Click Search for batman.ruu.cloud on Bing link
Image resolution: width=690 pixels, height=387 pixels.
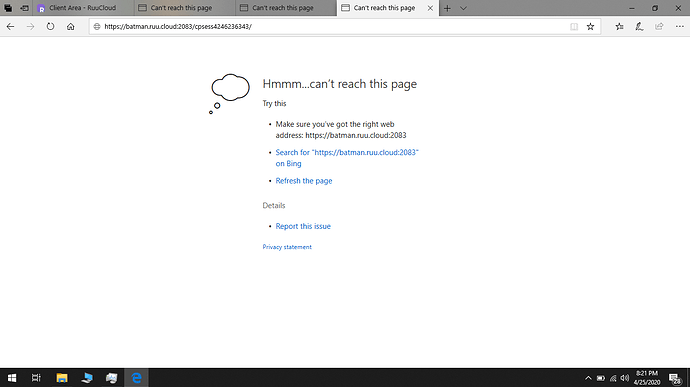coord(347,158)
